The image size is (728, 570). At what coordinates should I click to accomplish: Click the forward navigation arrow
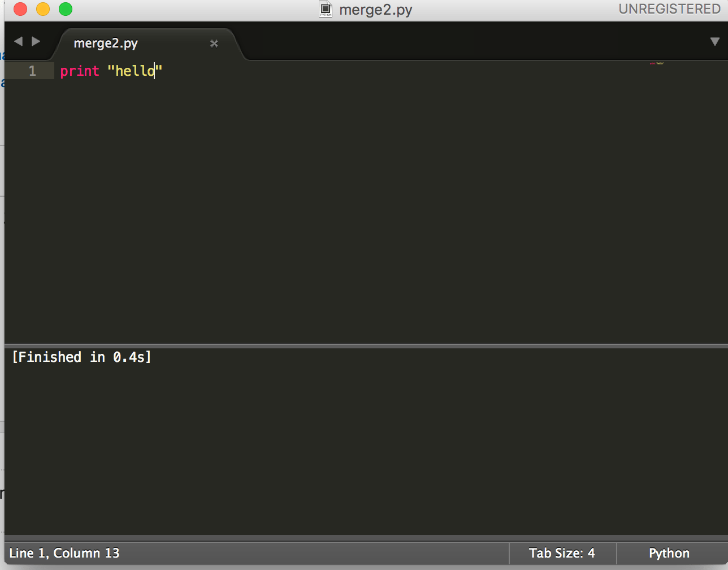36,41
